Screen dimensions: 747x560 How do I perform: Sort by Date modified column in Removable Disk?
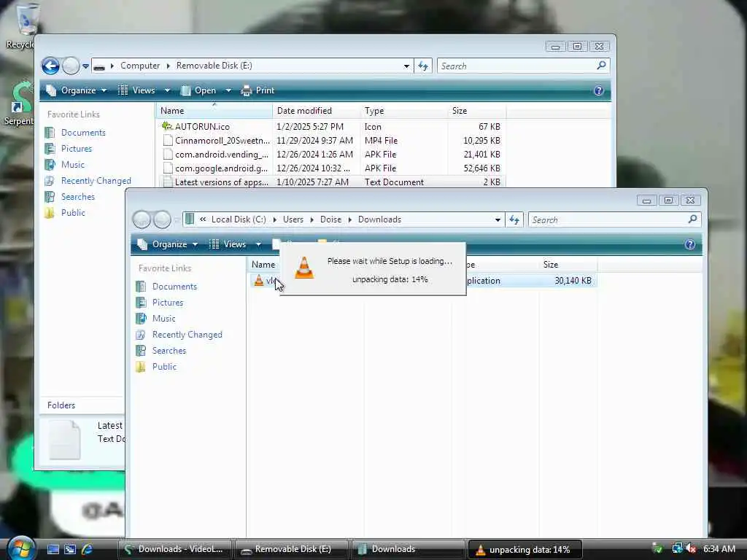317,111
